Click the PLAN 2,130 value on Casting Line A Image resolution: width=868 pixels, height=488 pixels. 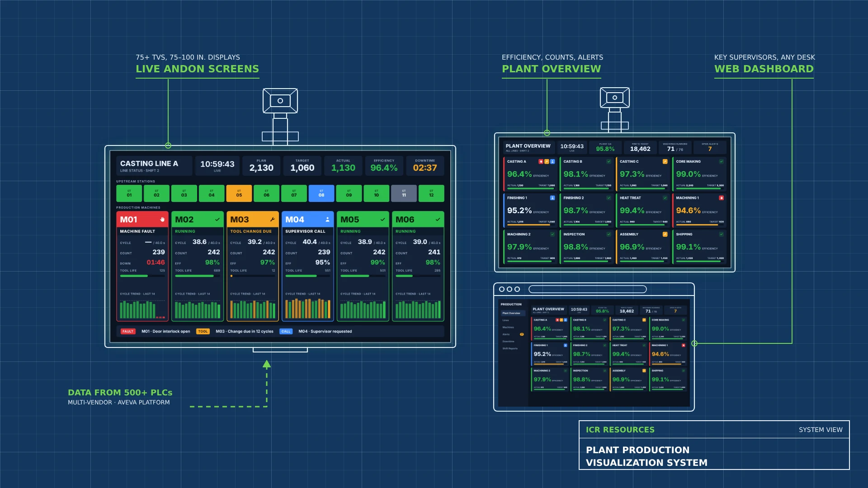tap(261, 168)
